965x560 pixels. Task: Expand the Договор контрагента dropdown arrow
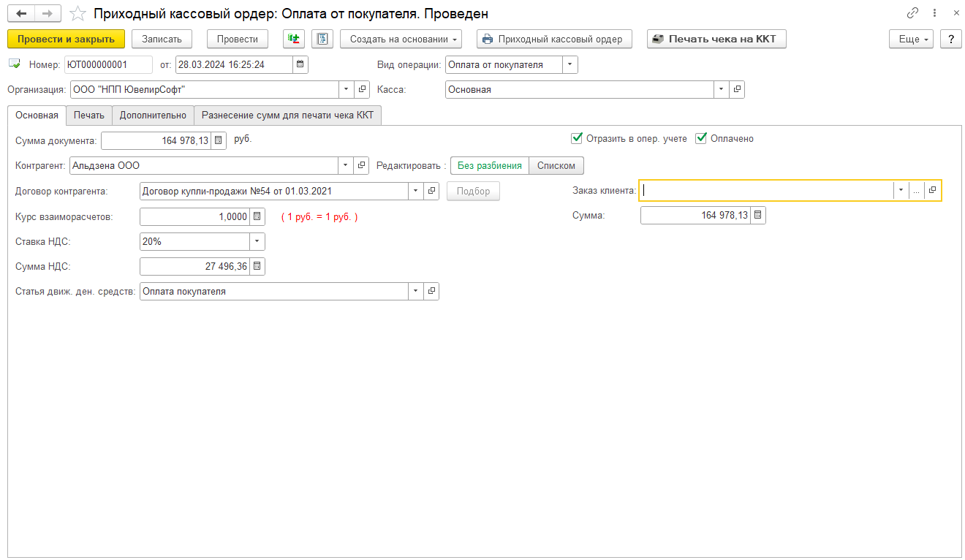pyautogui.click(x=416, y=191)
